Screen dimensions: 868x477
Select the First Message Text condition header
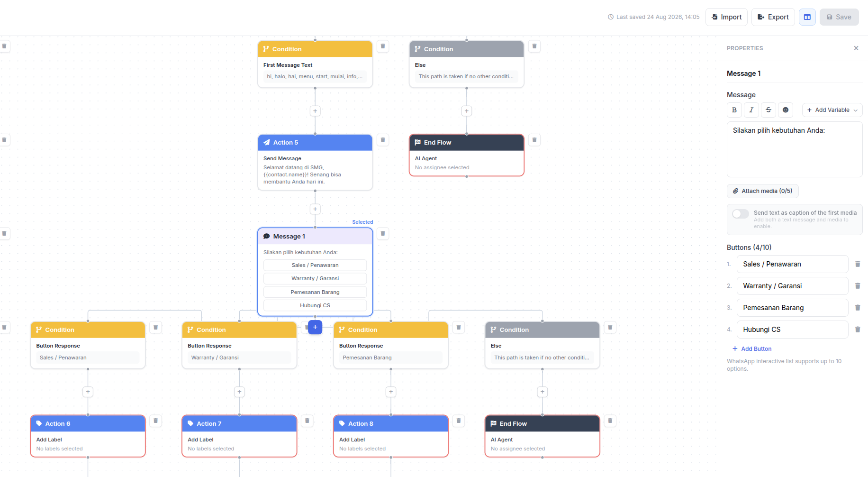tap(315, 49)
